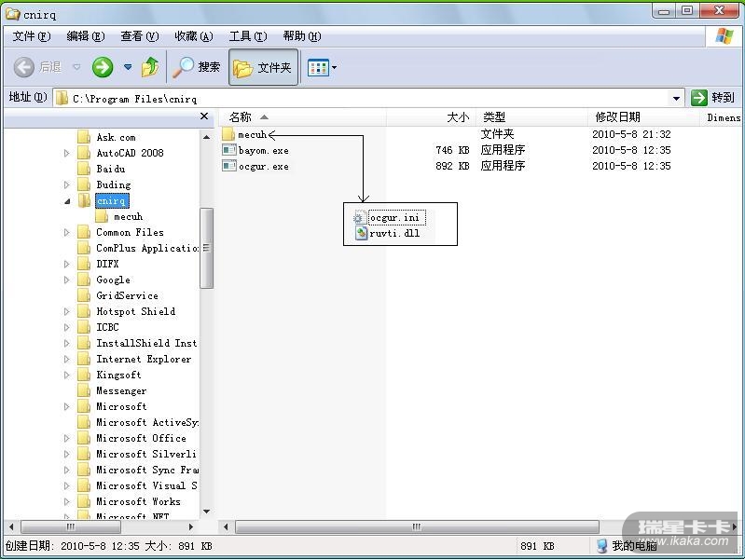Sort by Size (大小) column header

pyautogui.click(x=431, y=116)
